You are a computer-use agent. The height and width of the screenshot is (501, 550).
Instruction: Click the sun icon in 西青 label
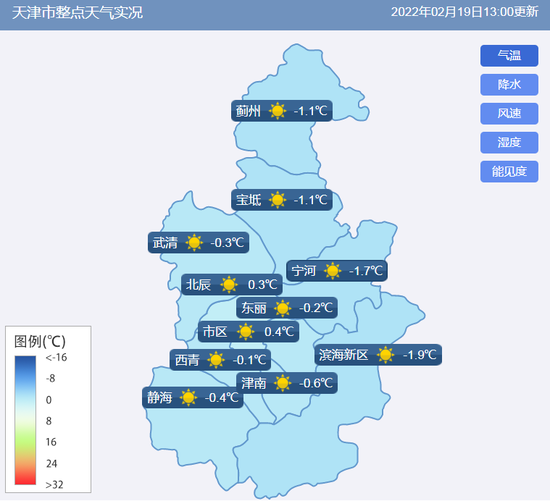tap(215, 360)
